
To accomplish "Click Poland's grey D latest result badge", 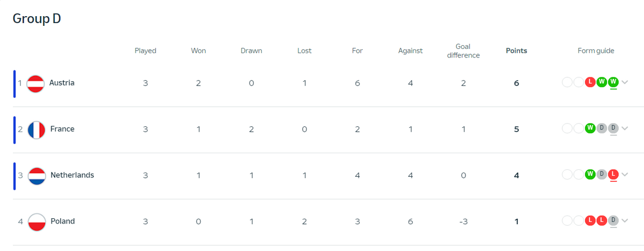I will (x=613, y=221).
